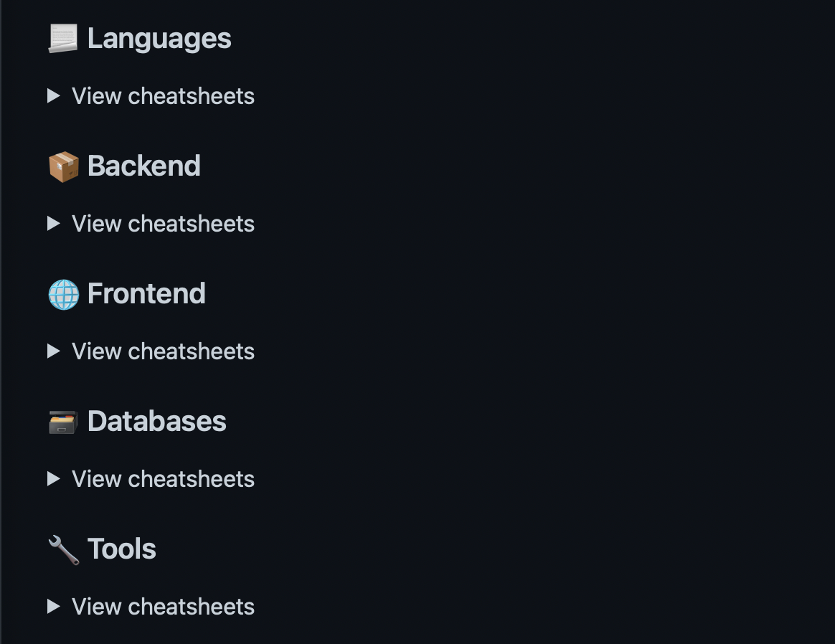The height and width of the screenshot is (644, 835).
Task: Select the Tools section heading
Action: (121, 549)
